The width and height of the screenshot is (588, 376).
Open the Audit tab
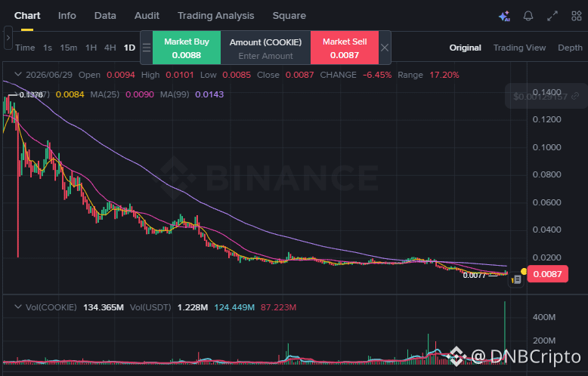147,16
